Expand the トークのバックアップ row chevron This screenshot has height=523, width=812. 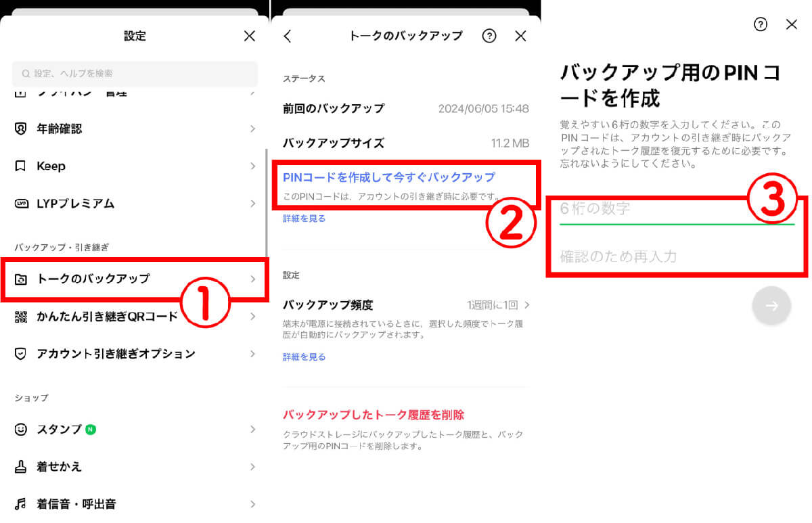[252, 279]
